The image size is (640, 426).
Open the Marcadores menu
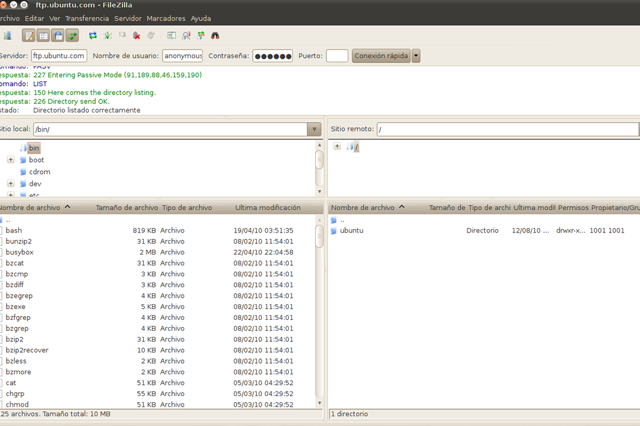(x=165, y=18)
